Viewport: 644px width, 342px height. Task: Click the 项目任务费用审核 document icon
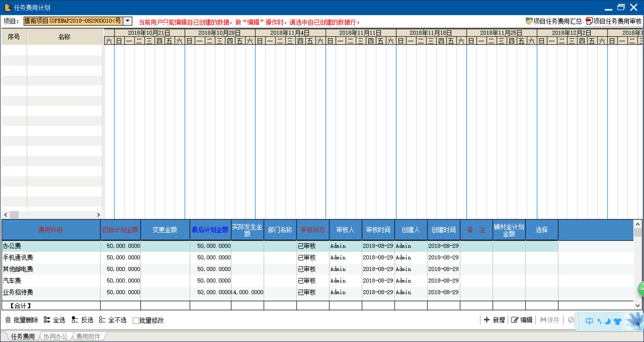coord(589,21)
